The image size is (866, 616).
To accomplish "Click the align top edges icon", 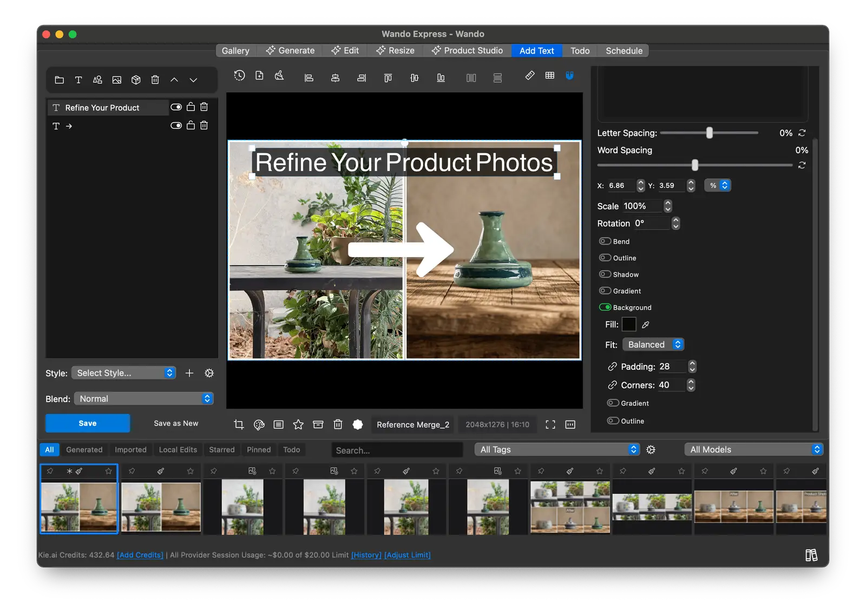I will [x=388, y=78].
